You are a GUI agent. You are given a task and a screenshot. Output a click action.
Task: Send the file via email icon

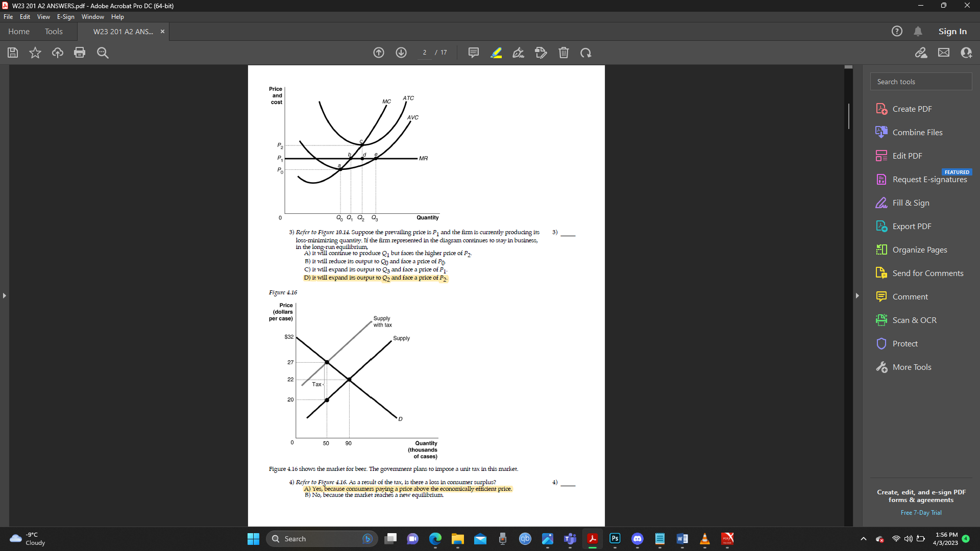pyautogui.click(x=944, y=53)
